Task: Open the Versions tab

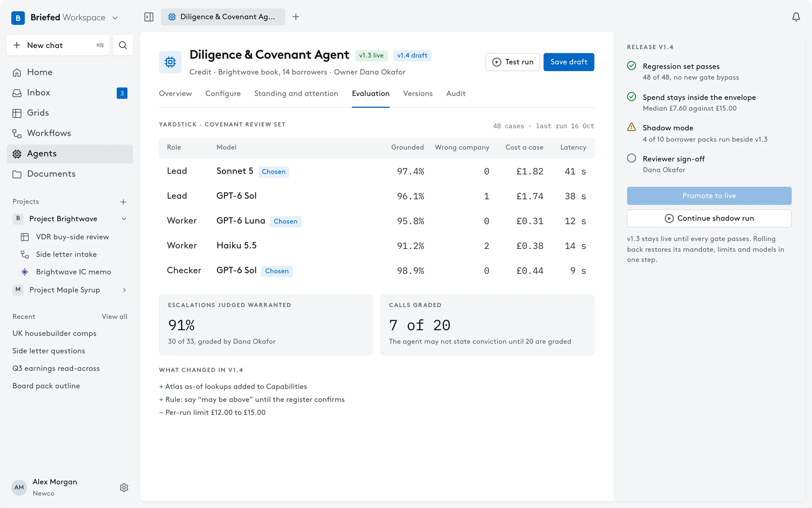Action: 418,93
